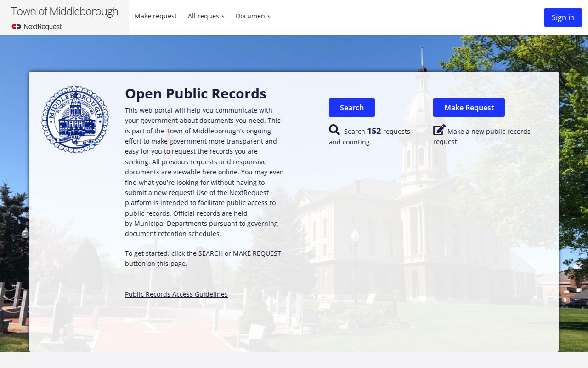Open the Documents navigation link
The height and width of the screenshot is (368, 588).
click(253, 16)
